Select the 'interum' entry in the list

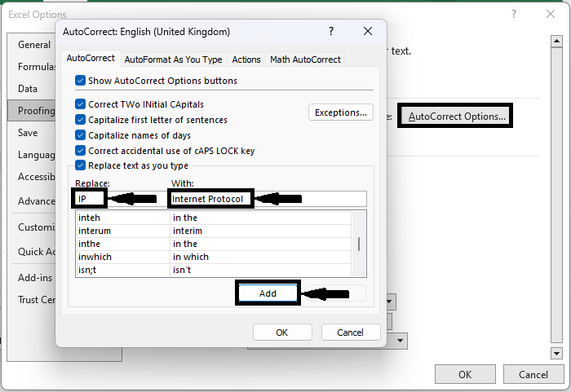pyautogui.click(x=122, y=231)
